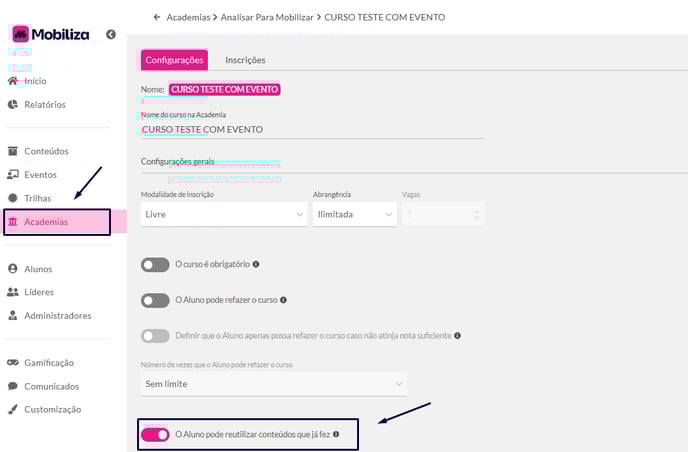688x452 pixels.
Task: Open the Sem limite dropdown
Action: pyautogui.click(x=273, y=384)
